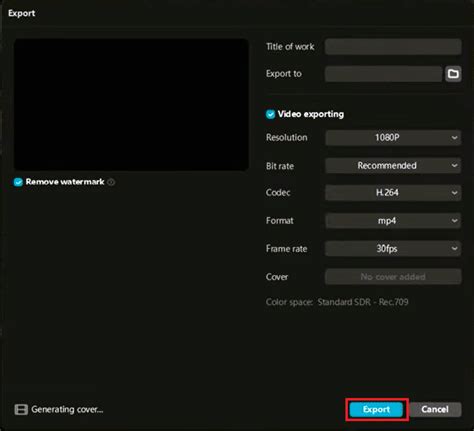Click the Format label
Image resolution: width=474 pixels, height=431 pixels.
[280, 221]
